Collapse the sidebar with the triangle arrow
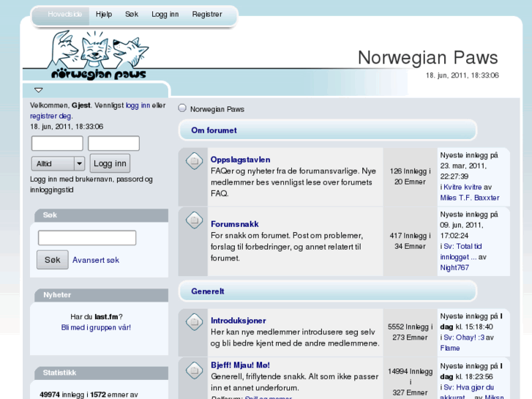Screen dimensions: 532x399 pyautogui.click(x=38, y=90)
